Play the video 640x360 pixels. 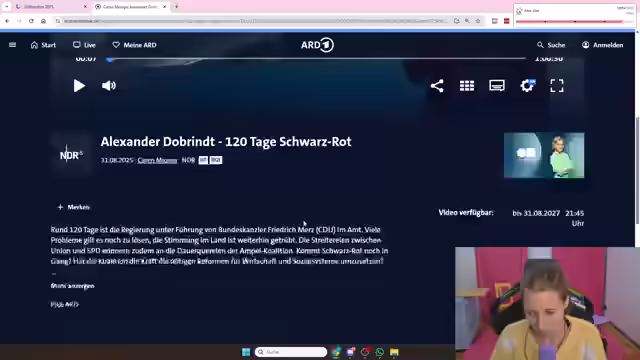[x=79, y=86]
